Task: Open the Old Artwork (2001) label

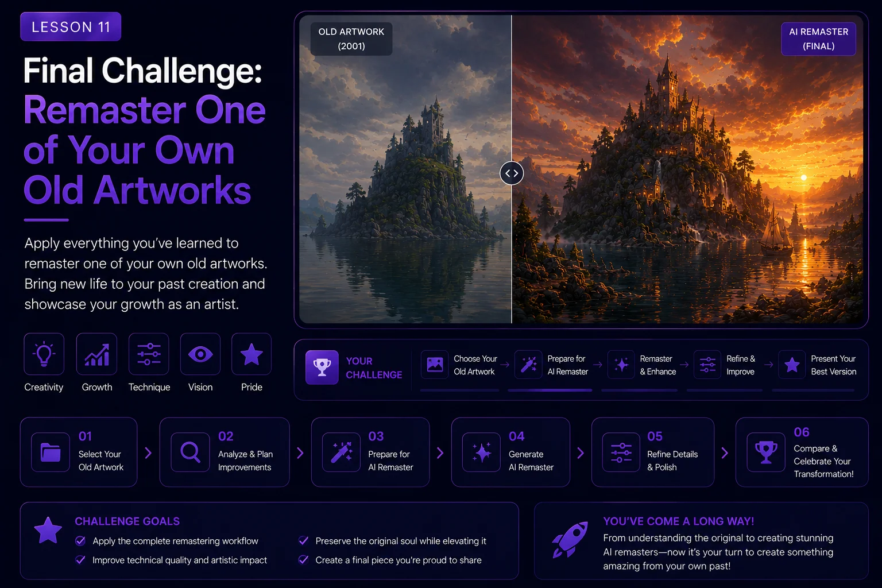Action: pos(351,39)
